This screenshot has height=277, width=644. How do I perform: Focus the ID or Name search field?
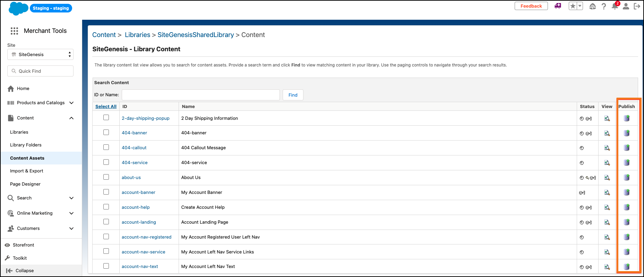201,95
